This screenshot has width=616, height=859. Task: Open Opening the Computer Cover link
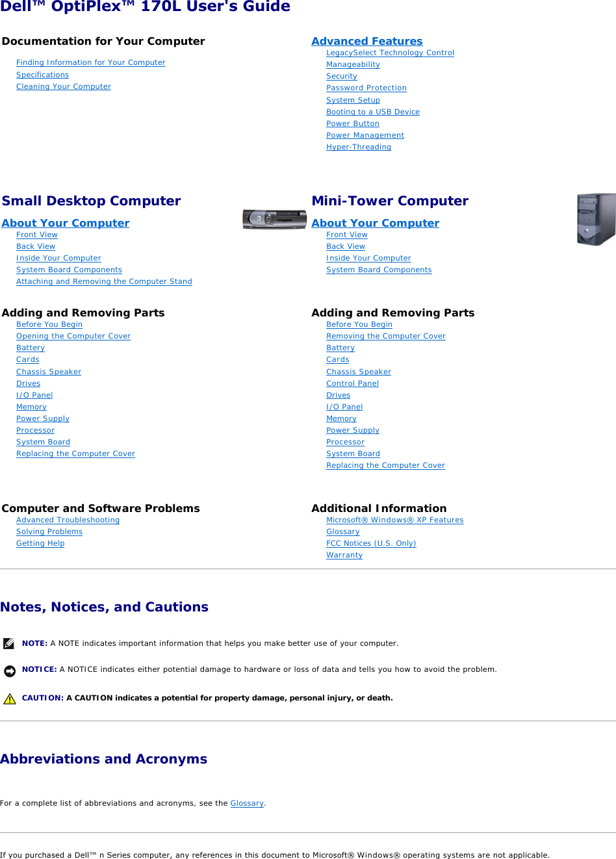(73, 336)
